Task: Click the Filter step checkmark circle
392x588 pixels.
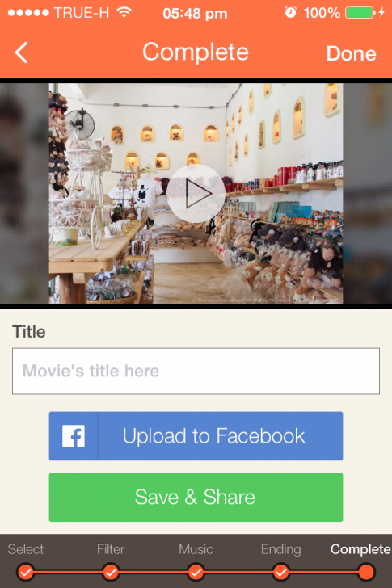Action: pyautogui.click(x=111, y=572)
